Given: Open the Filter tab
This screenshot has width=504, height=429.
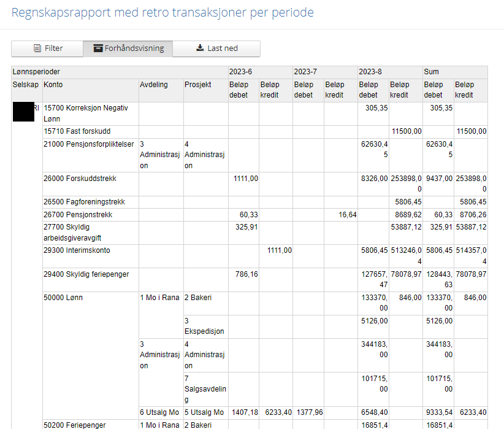Looking at the screenshot, I should coord(47,48).
